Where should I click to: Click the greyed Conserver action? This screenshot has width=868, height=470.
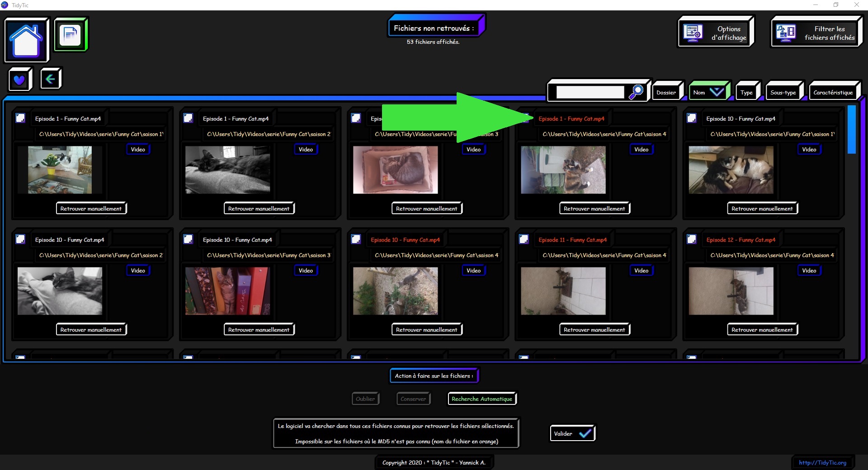click(x=413, y=399)
